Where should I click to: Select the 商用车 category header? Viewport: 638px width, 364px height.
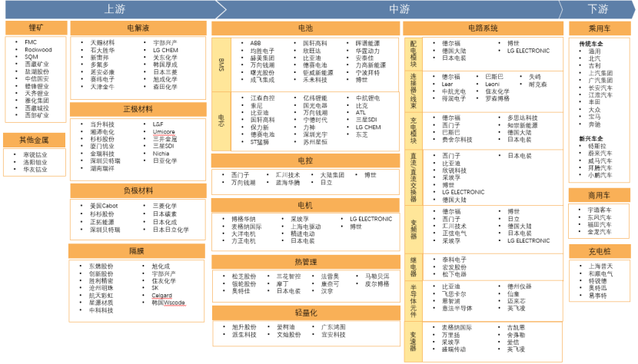click(x=599, y=195)
